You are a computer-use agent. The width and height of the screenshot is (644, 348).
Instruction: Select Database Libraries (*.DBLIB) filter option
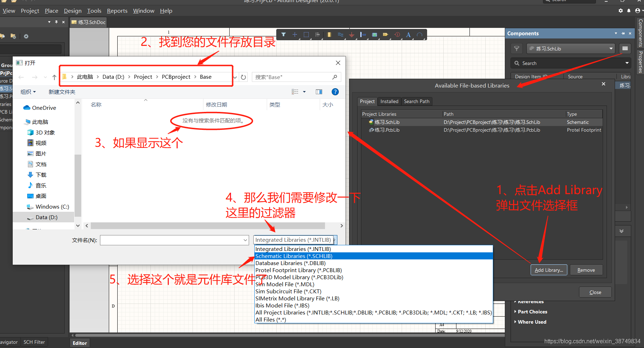click(374, 263)
